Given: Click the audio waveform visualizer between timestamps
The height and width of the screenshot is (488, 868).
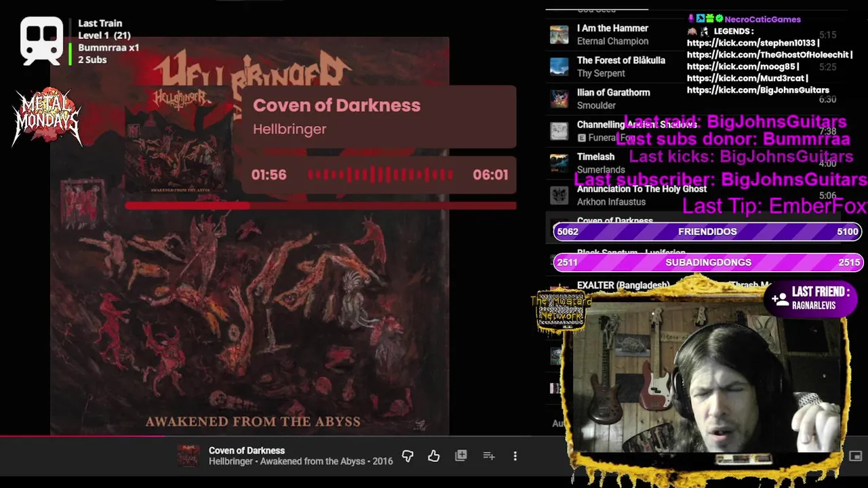Looking at the screenshot, I should (380, 175).
